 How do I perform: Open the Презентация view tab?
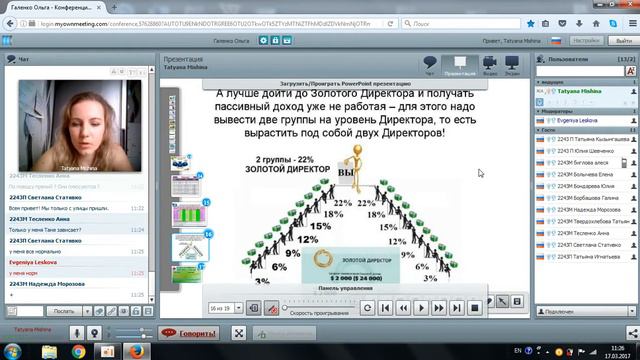coord(460,65)
